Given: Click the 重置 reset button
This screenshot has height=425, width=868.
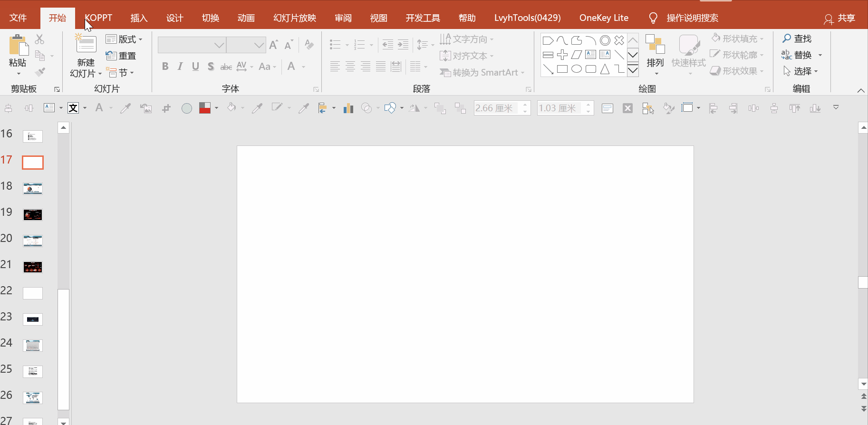Looking at the screenshot, I should [121, 56].
